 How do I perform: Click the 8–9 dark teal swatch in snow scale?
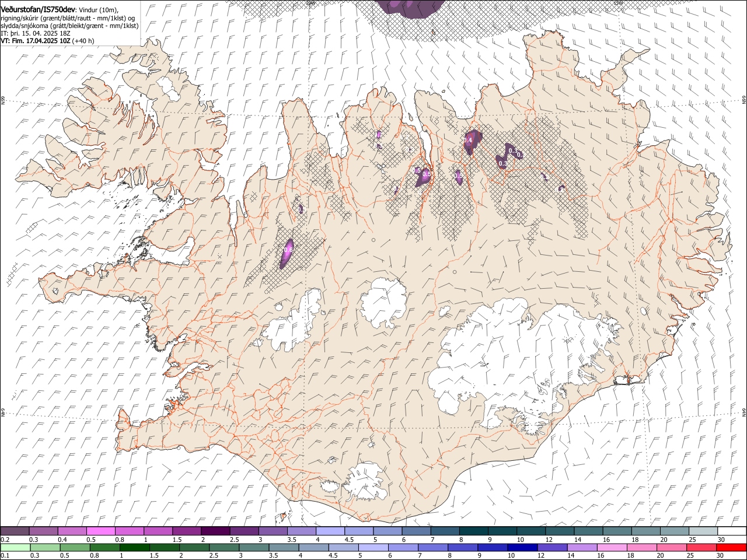[473, 531]
